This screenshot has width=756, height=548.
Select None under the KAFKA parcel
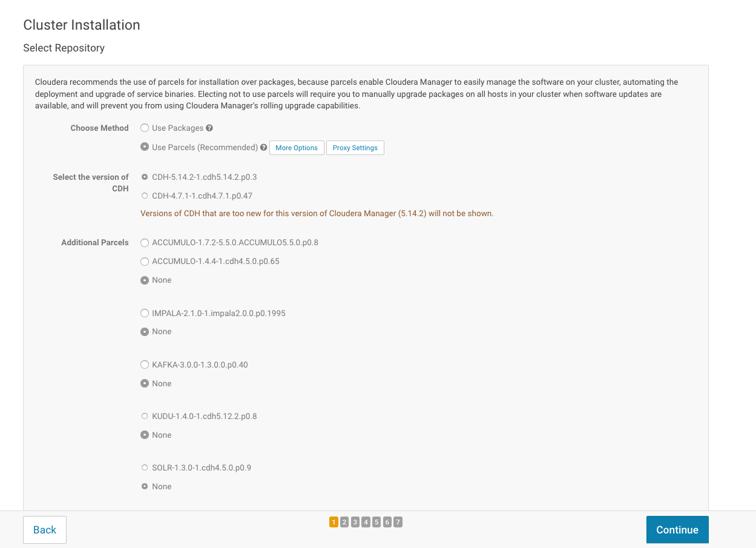coord(145,383)
